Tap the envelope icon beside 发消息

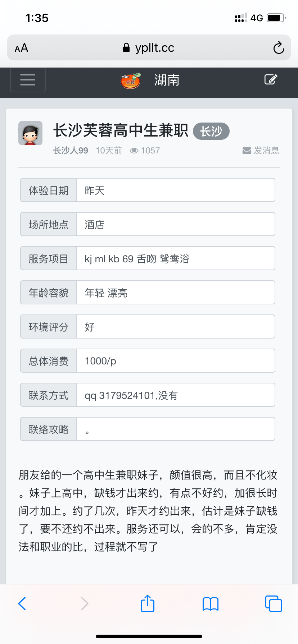click(x=246, y=151)
